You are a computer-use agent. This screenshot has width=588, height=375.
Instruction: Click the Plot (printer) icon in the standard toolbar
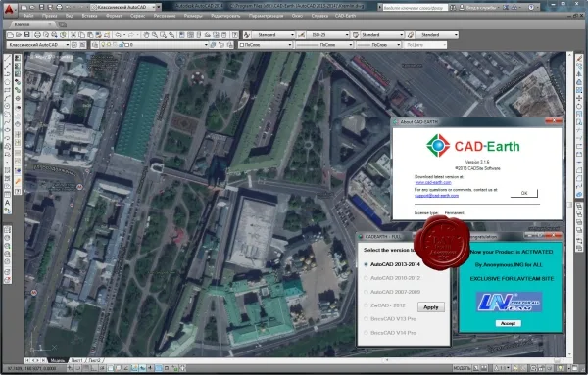[x=37, y=35]
